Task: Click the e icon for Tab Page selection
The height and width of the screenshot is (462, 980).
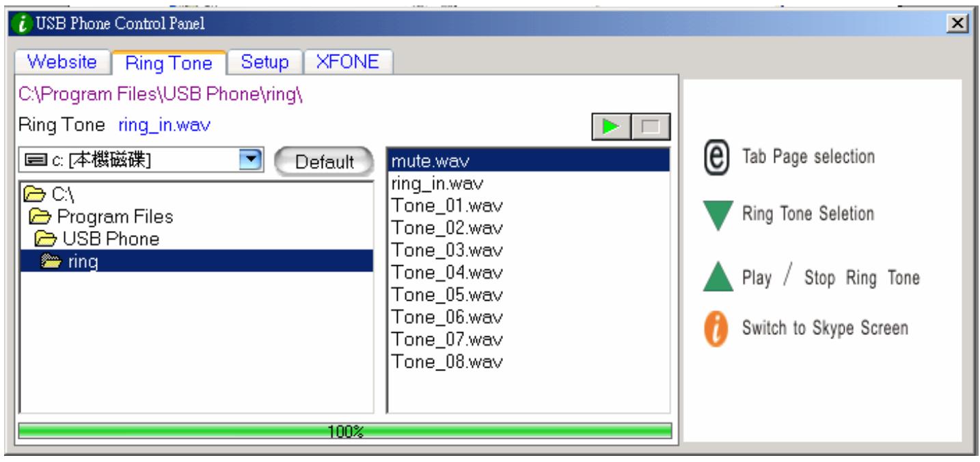Action: (718, 158)
